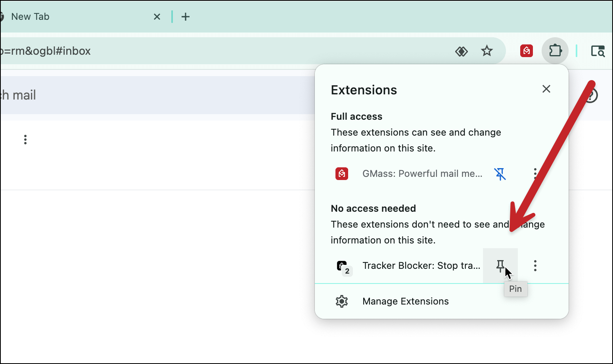This screenshot has width=613, height=364.
Task: Click the Manage Extensions gear icon
Action: tap(342, 301)
